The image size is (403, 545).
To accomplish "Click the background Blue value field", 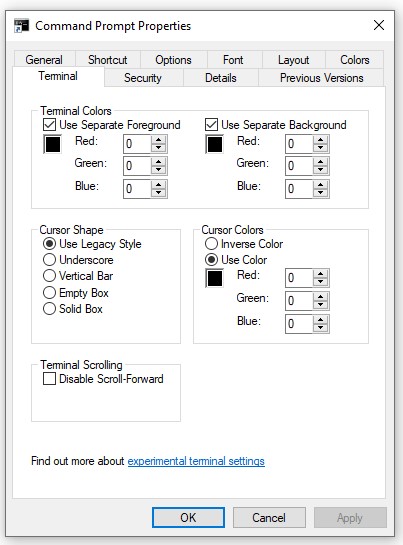I will click(x=299, y=189).
